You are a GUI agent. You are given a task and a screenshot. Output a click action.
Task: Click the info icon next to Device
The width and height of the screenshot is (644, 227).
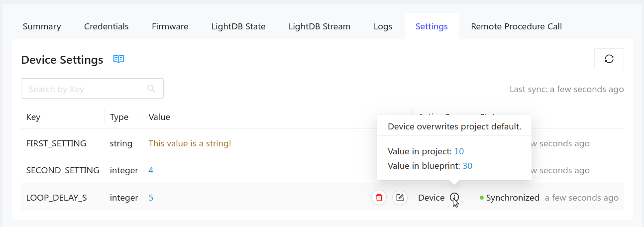pos(454,198)
